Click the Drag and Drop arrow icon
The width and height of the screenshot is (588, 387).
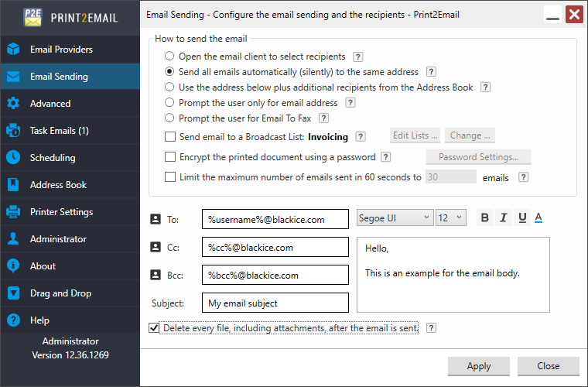click(13, 293)
